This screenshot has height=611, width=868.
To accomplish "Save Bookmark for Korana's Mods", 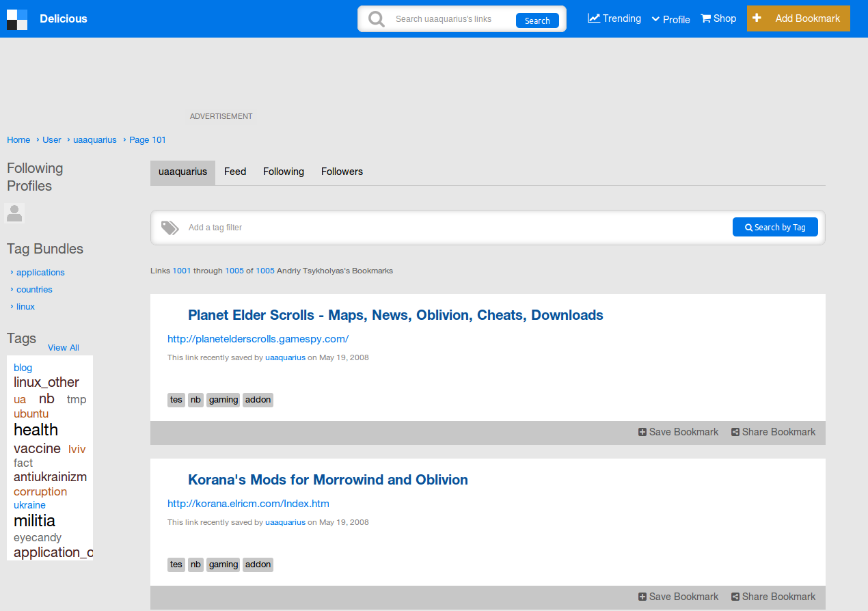I will [x=679, y=597].
